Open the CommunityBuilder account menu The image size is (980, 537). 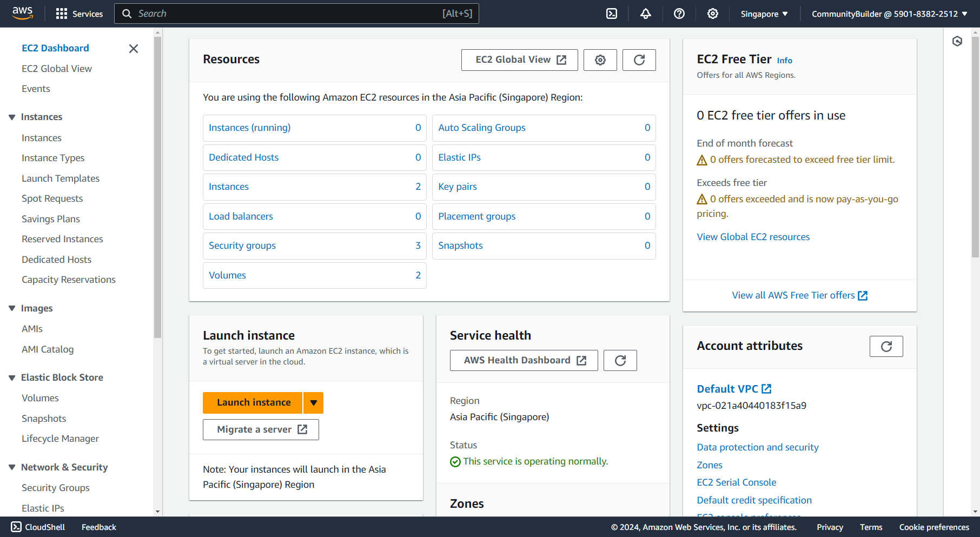click(x=889, y=14)
